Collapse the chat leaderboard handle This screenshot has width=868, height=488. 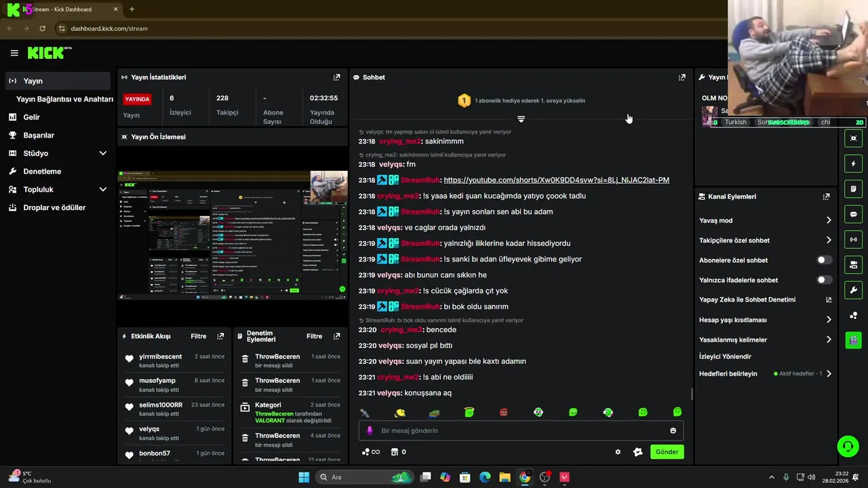(x=521, y=119)
